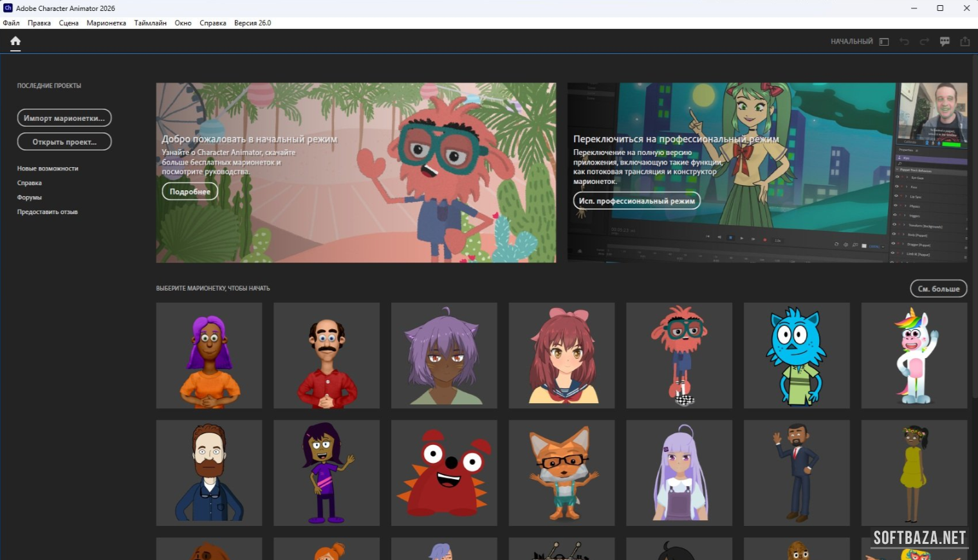Click the Character Animator app icon in title bar

(x=8, y=8)
